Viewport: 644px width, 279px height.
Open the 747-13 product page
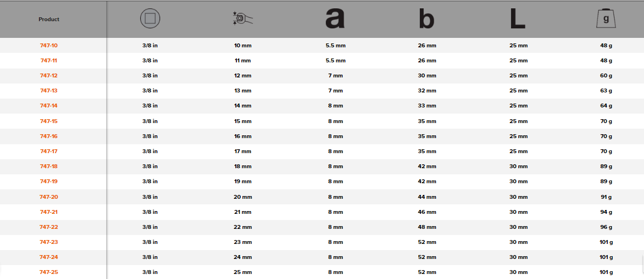[x=49, y=91]
